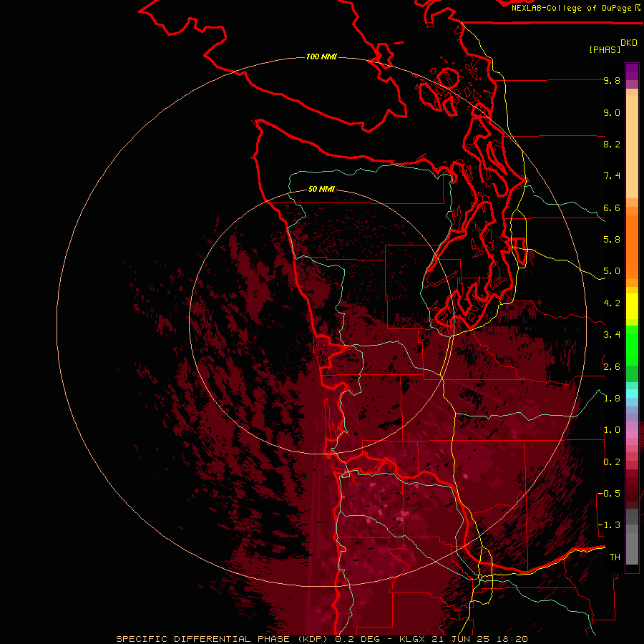The width and height of the screenshot is (644, 644).
Task: Click the 6.6 scale value
Action: click(x=612, y=208)
